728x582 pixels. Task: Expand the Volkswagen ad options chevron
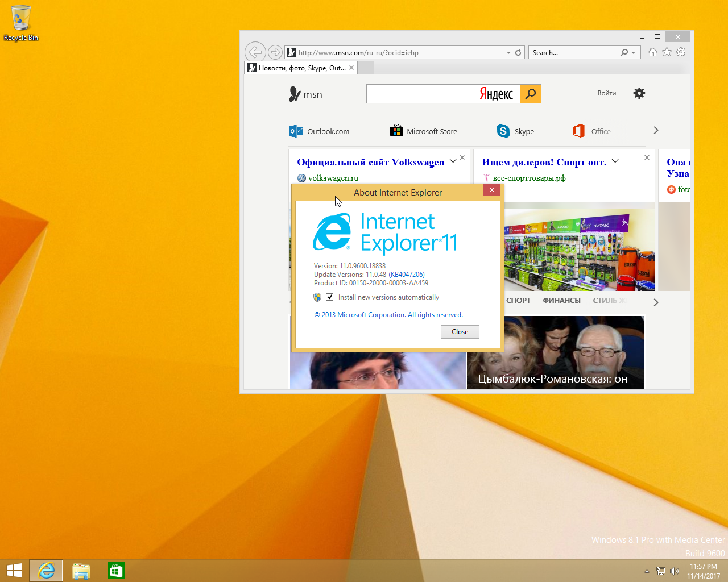tap(453, 161)
